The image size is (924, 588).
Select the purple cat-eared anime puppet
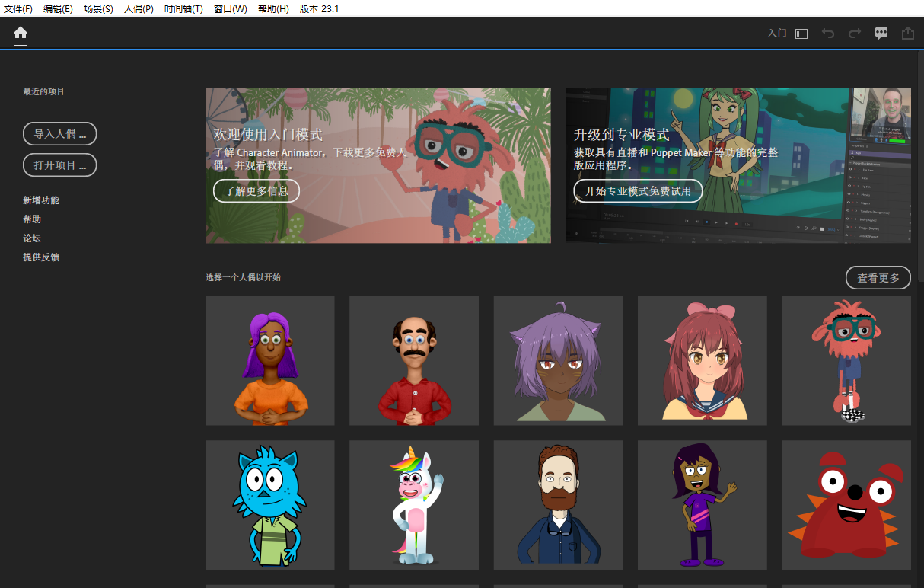558,361
